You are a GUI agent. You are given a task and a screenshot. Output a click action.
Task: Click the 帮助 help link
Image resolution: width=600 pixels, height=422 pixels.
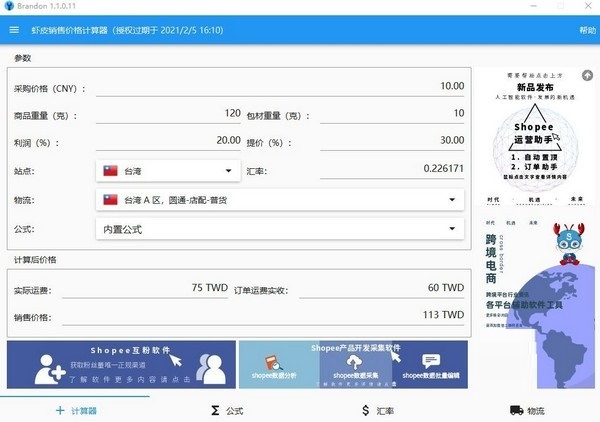tap(587, 30)
